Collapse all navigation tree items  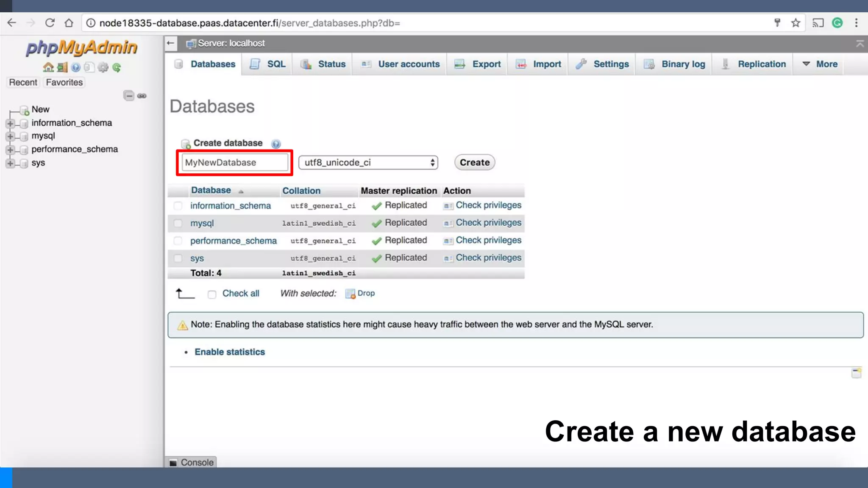click(x=129, y=96)
